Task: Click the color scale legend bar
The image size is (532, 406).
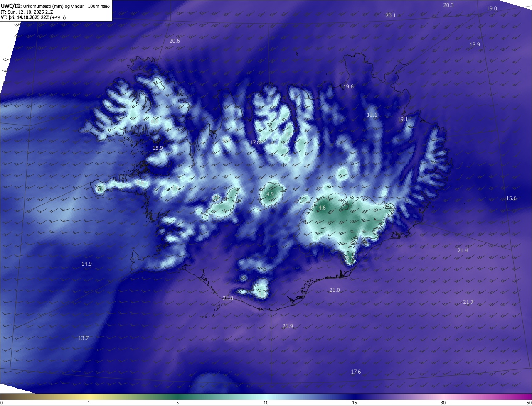Action: [266, 396]
